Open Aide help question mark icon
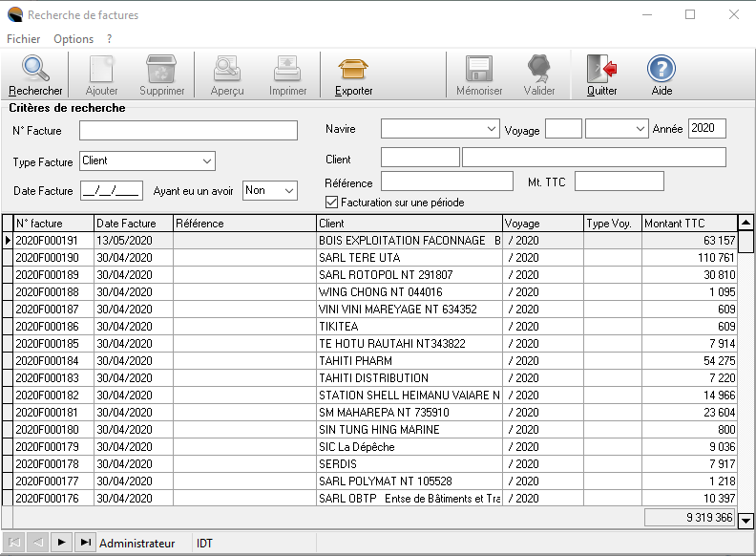Viewport: 756px width, 556px height. 661,70
